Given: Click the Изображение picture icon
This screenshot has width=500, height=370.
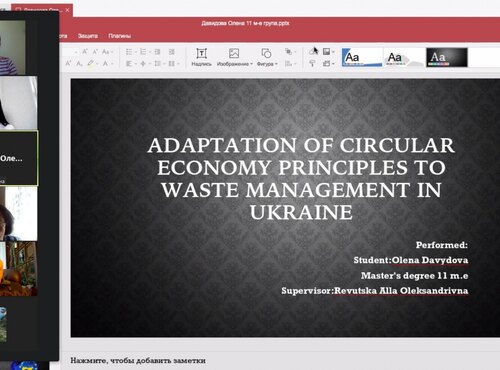Looking at the screenshot, I should coord(234,53).
